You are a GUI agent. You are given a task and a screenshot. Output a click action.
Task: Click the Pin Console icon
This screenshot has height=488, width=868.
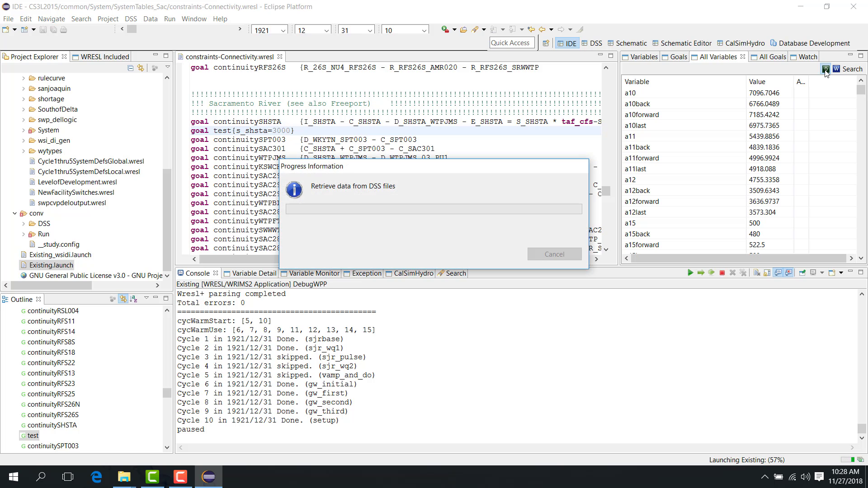802,273
